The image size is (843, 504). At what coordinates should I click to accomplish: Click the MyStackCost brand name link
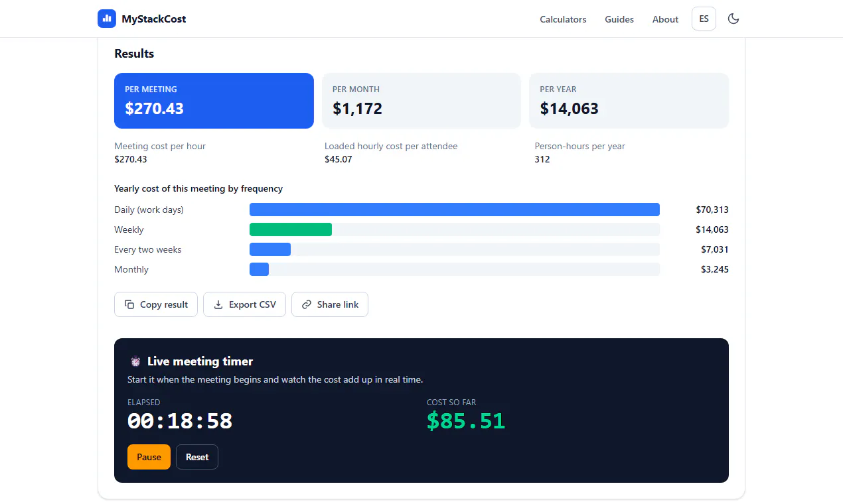[x=154, y=19]
